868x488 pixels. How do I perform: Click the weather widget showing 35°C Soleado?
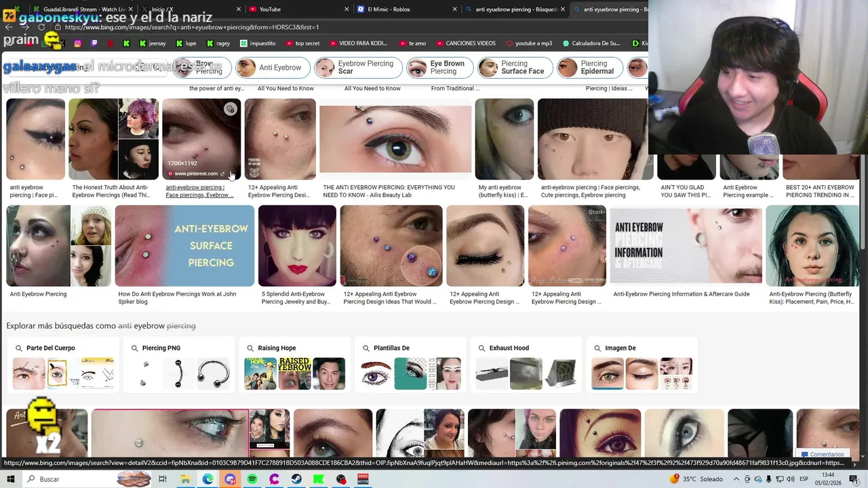click(696, 479)
